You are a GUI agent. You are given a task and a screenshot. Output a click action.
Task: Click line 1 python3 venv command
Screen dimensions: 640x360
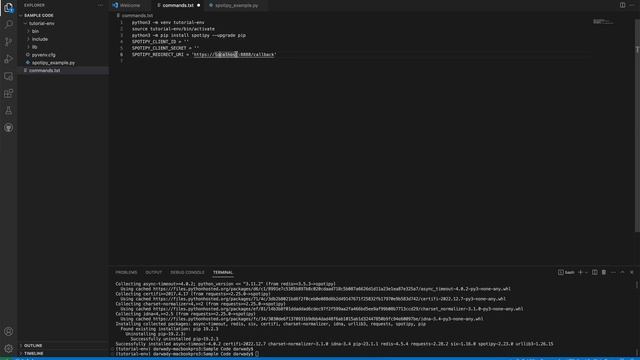point(168,22)
